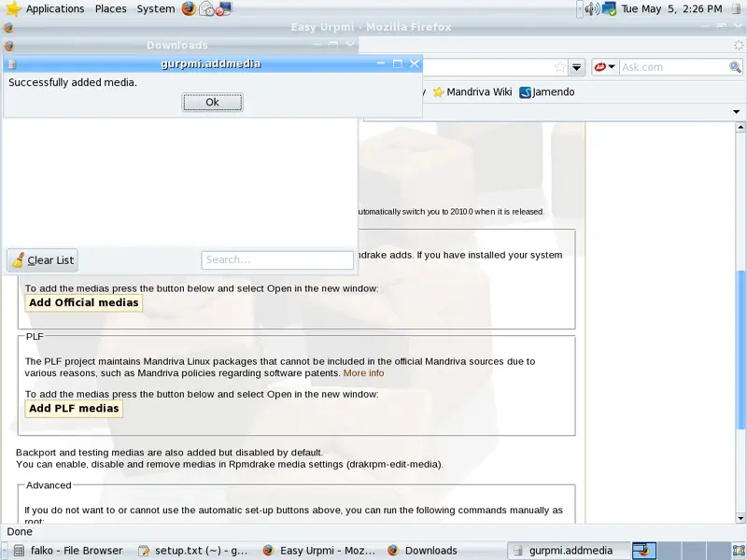Image resolution: width=747 pixels, height=560 pixels.
Task: Click gurpmi.addmedia title bar document icon
Action: (x=12, y=64)
